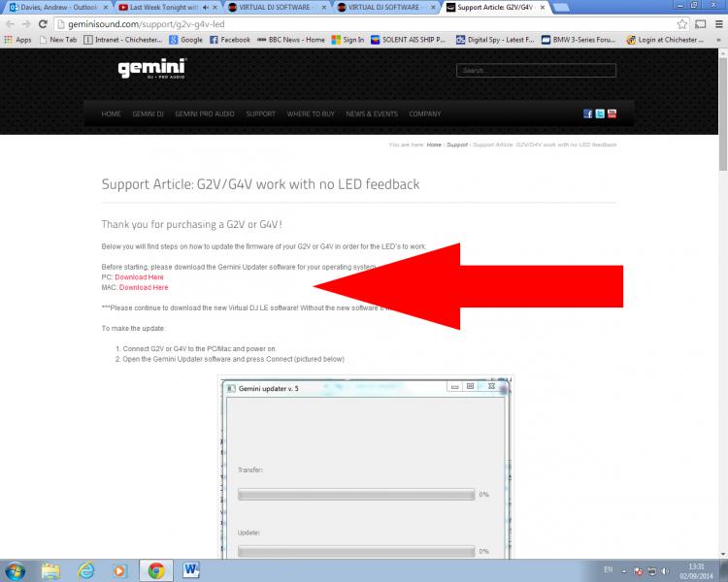Switch to the Last Week Tonight tab
This screenshot has width=728, height=582.
tap(160, 7)
